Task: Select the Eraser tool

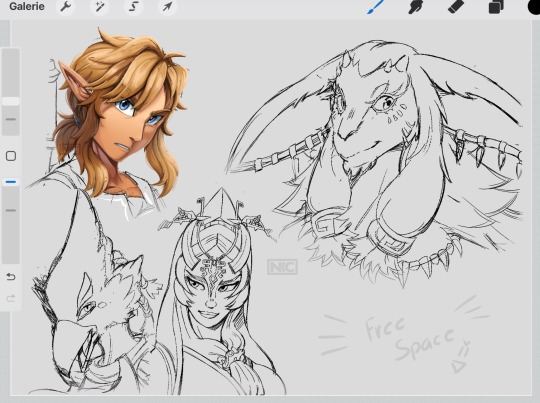Action: pyautogui.click(x=456, y=7)
